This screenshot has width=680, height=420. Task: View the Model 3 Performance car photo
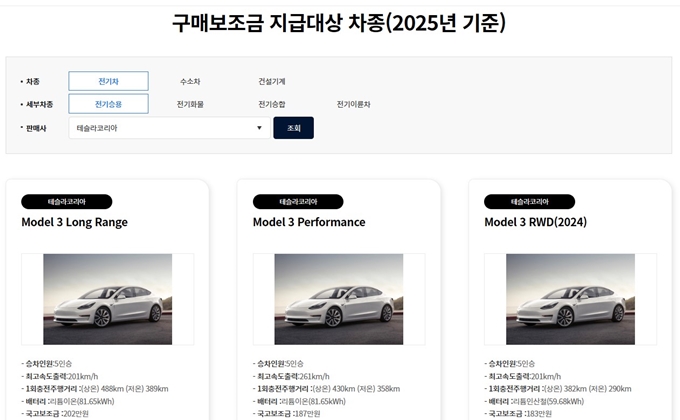[339, 299]
